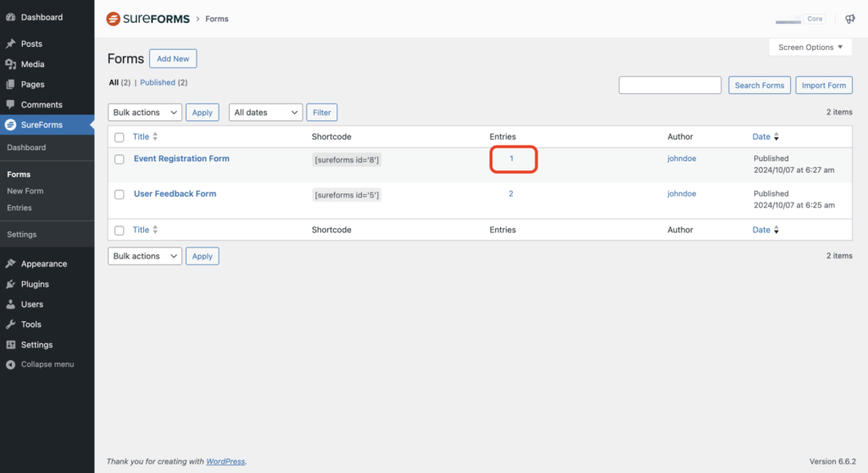Click the Plugins icon in sidebar
Screen dimensions: 868x473
point(11,284)
